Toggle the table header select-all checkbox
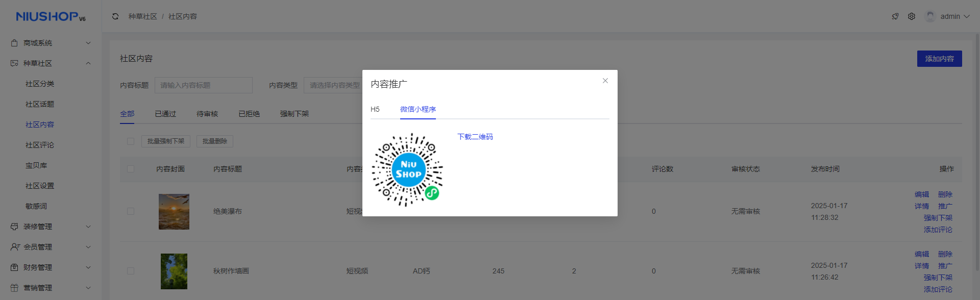This screenshot has width=980, height=300. point(131,169)
